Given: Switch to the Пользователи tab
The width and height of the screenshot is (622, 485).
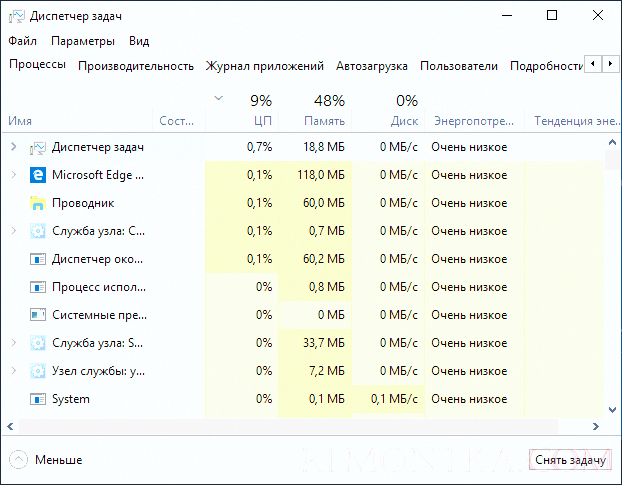Looking at the screenshot, I should coord(459,66).
